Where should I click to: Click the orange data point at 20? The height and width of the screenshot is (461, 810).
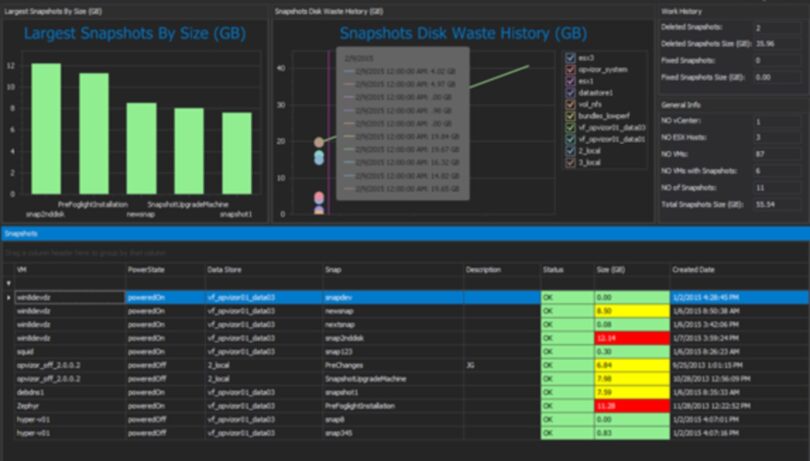point(319,142)
